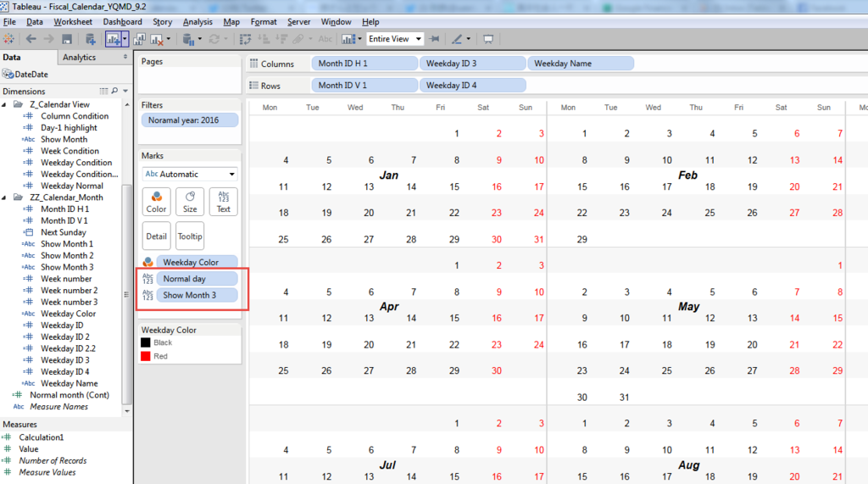Click the Undo back arrow
The image size is (868, 484).
[31, 39]
